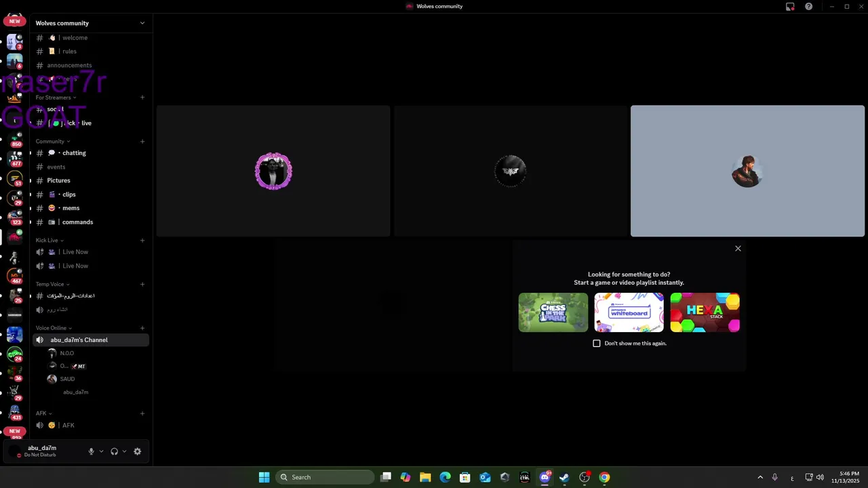The image size is (868, 488).
Task: Launch the Whiteboard activity
Action: coord(629,312)
